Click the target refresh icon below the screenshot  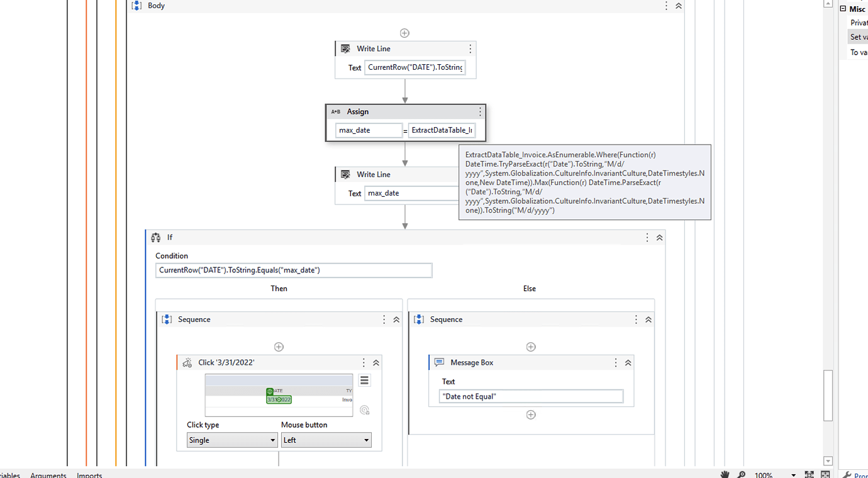(x=364, y=409)
